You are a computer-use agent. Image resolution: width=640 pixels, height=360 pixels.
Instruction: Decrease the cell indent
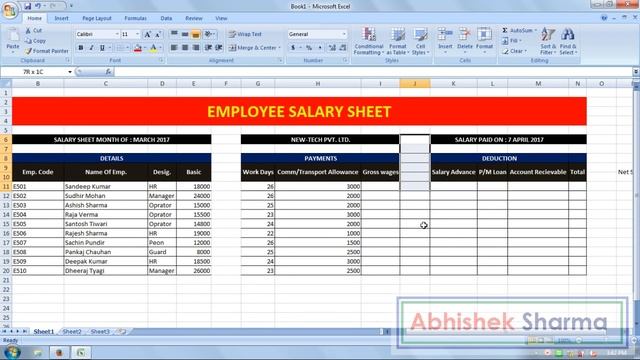208,48
